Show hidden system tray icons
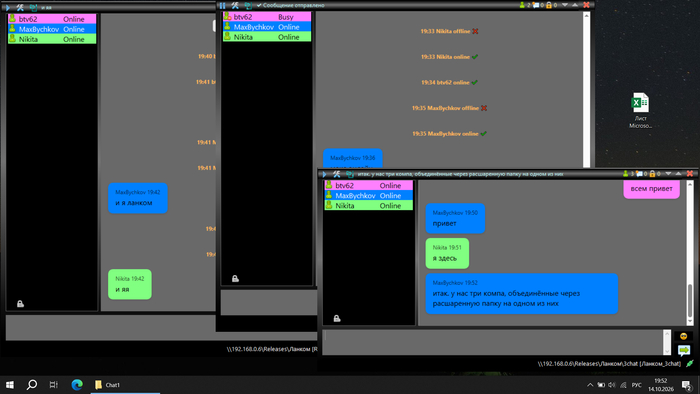Viewport: 700px width, 394px height. click(590, 385)
